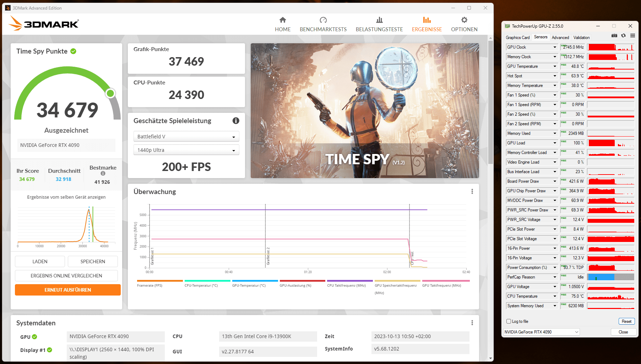Toggle GPU-Temperatur legend entry
The height and width of the screenshot is (364, 641).
tap(255, 283)
